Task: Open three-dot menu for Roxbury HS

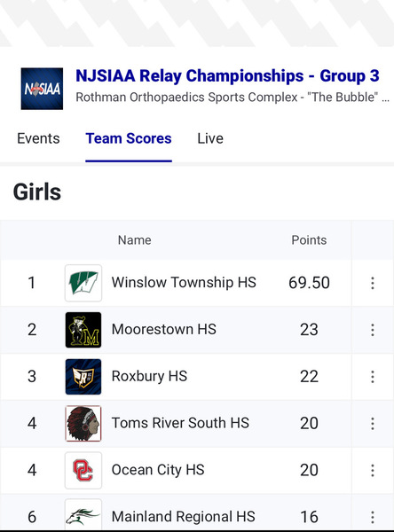Action: click(373, 377)
